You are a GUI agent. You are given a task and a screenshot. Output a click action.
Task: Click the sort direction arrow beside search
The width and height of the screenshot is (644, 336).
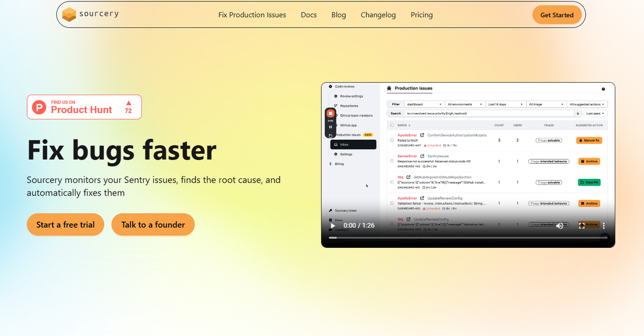578,113
